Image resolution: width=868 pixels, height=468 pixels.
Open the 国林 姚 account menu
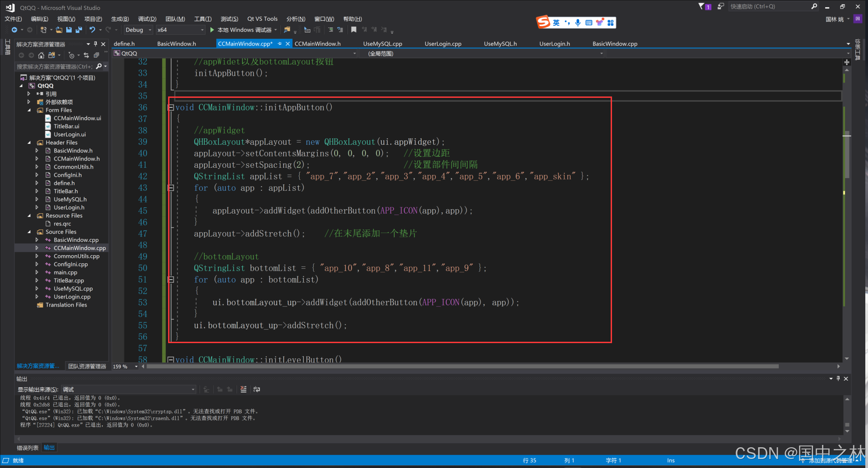coord(837,19)
